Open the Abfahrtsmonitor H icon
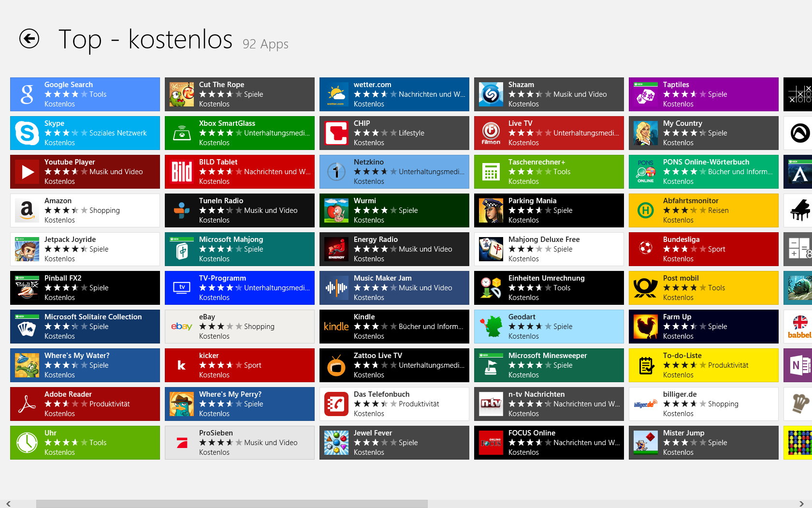 click(x=646, y=210)
